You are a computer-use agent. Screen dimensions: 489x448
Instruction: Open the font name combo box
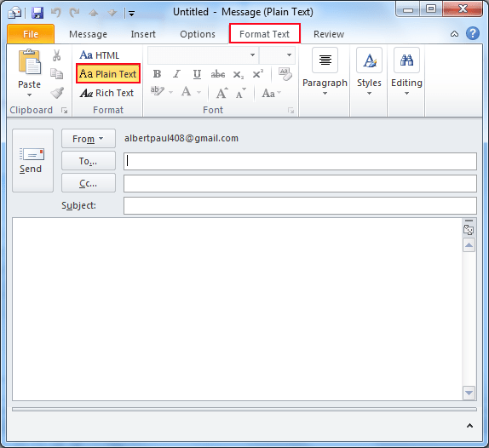pyautogui.click(x=203, y=55)
